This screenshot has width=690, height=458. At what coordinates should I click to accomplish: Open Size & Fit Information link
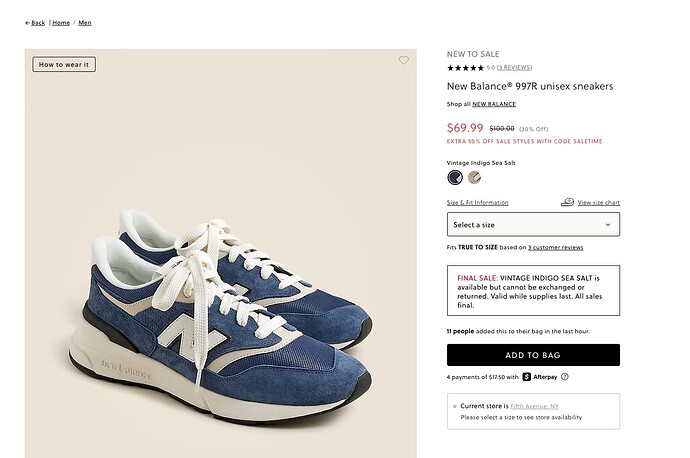477,203
